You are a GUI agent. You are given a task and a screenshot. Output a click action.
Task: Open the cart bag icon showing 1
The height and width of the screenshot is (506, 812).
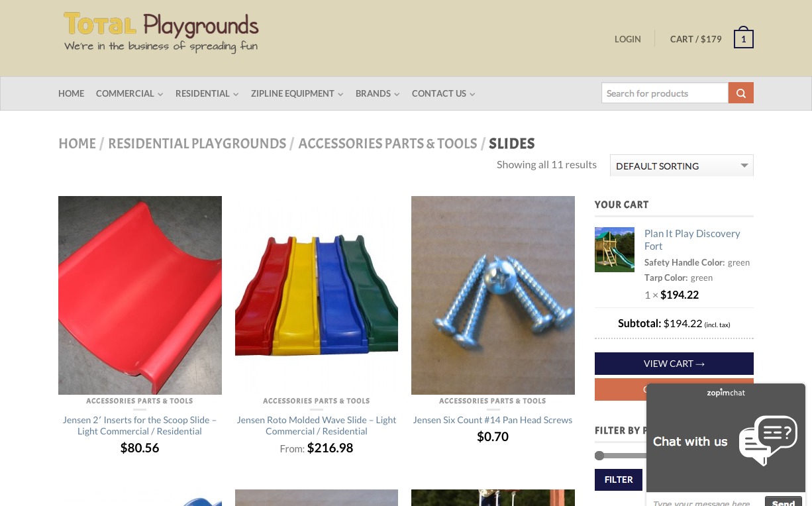coord(744,38)
